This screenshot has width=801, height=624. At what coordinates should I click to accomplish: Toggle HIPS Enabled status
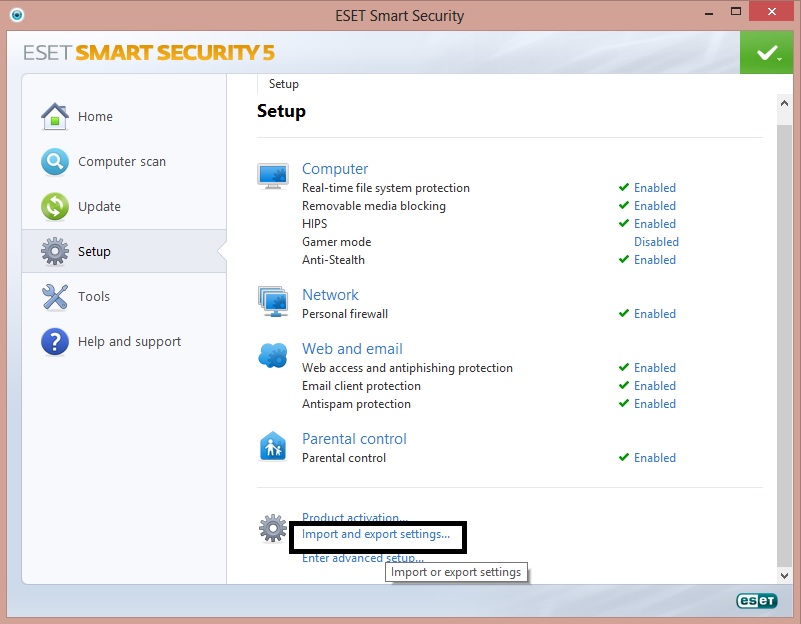(654, 224)
